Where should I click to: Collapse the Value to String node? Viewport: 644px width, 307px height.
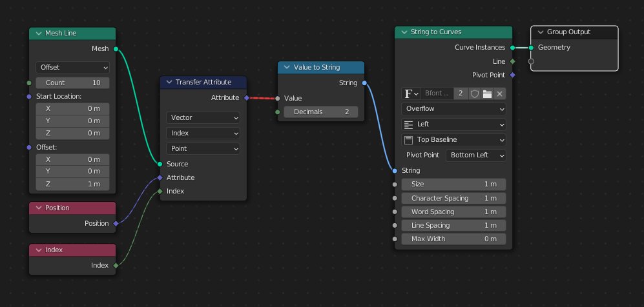[x=287, y=67]
